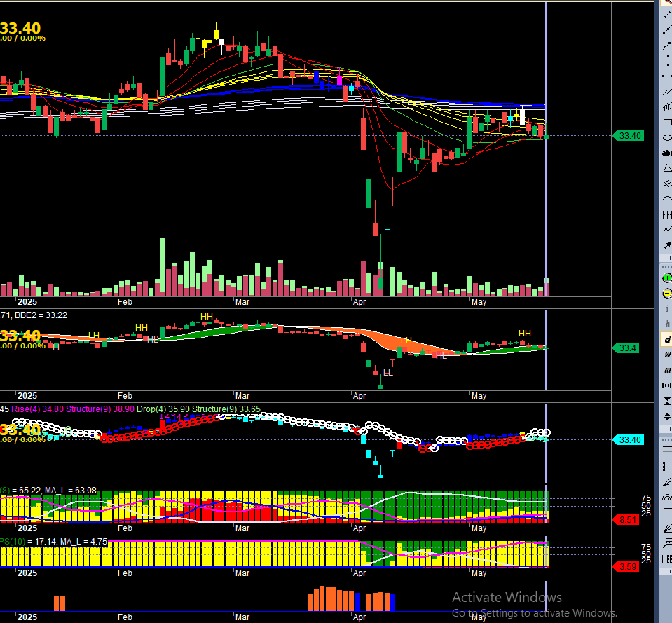
Task: Select the Fibonacci arcs tool
Action: tap(667, 497)
